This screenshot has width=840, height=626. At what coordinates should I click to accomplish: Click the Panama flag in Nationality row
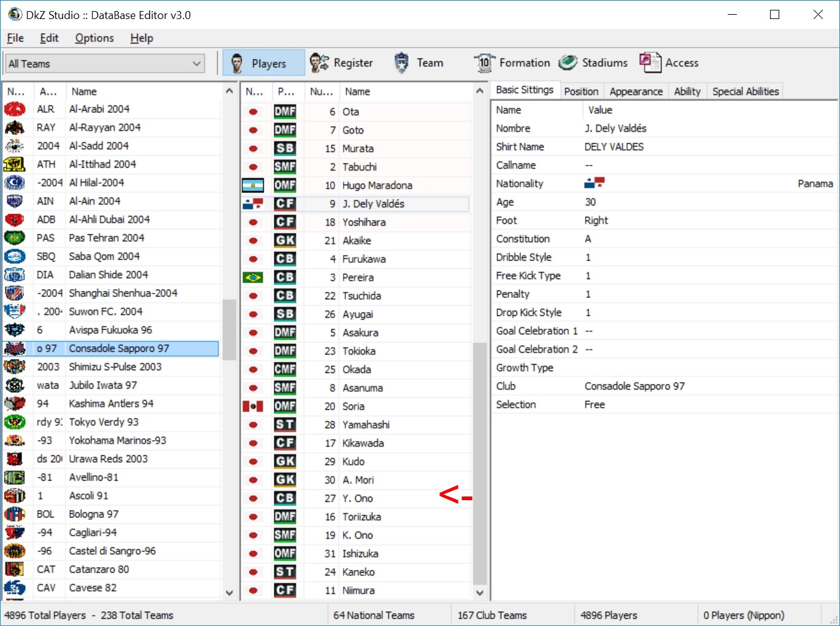(595, 183)
